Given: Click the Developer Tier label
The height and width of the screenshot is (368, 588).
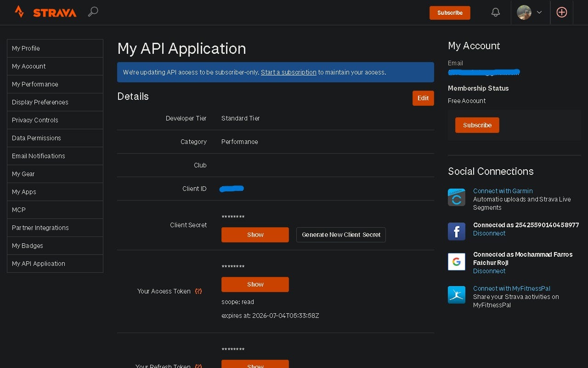Looking at the screenshot, I should click(x=186, y=118).
